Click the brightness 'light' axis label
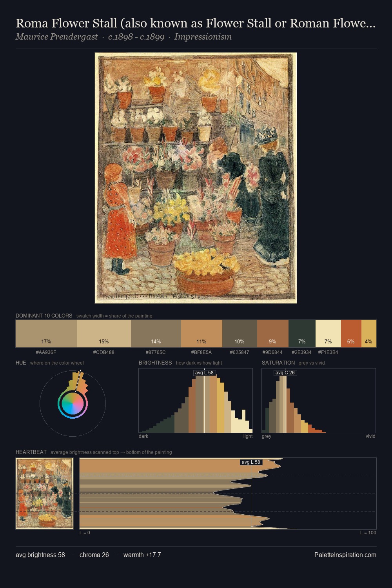Screen dimensions: 392x588 [x=248, y=436]
